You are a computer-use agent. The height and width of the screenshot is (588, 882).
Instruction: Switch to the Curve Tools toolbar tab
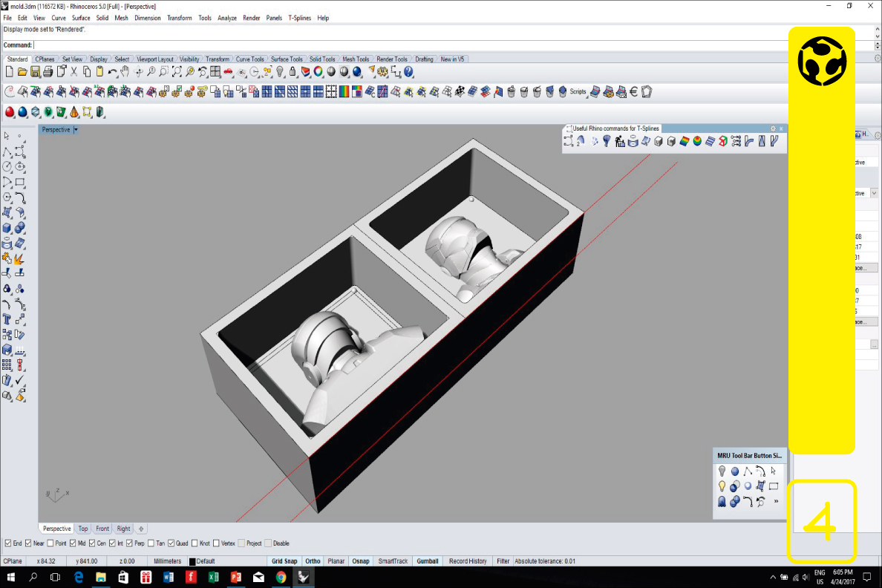(249, 59)
